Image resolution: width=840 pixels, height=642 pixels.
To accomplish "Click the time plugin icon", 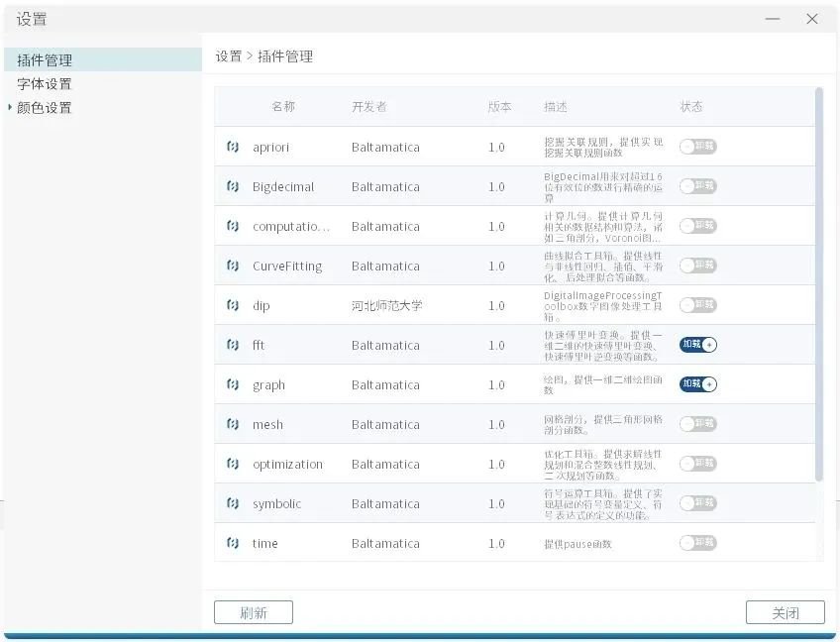I will coord(233,543).
